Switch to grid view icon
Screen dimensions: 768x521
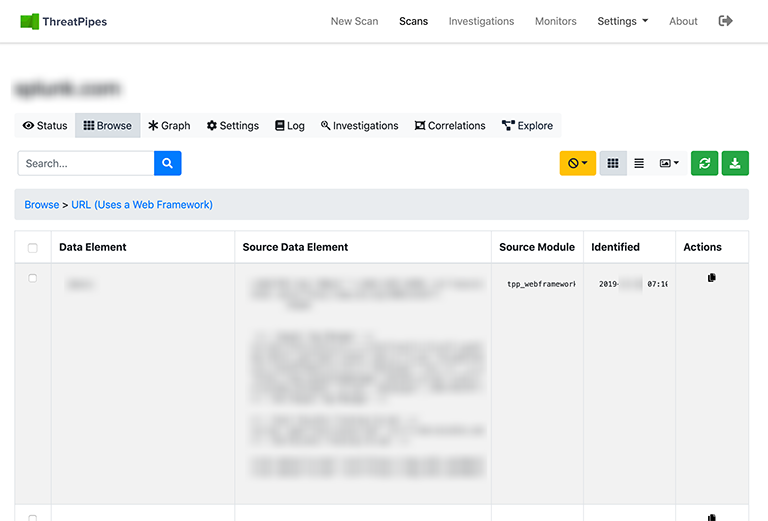click(x=613, y=163)
